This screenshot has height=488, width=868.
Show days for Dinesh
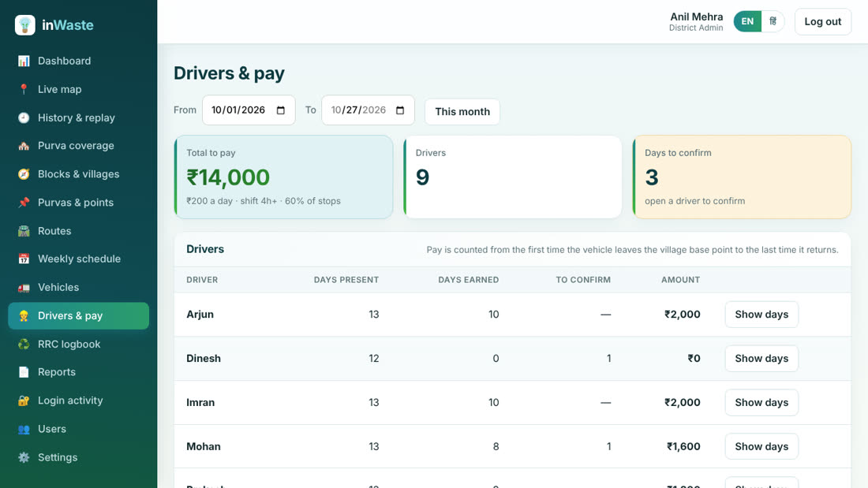(761, 359)
